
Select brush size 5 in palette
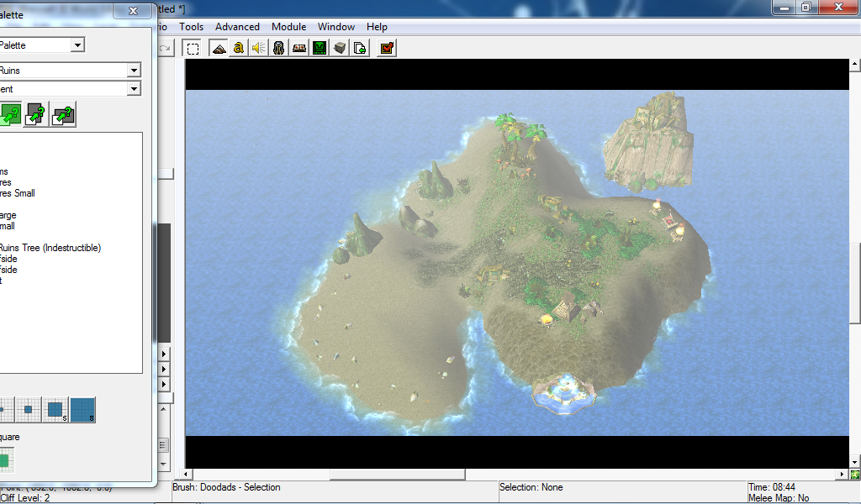pyautogui.click(x=55, y=410)
